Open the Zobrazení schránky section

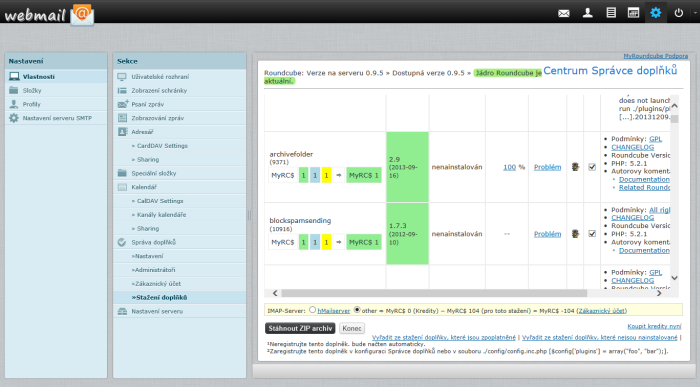(179, 91)
